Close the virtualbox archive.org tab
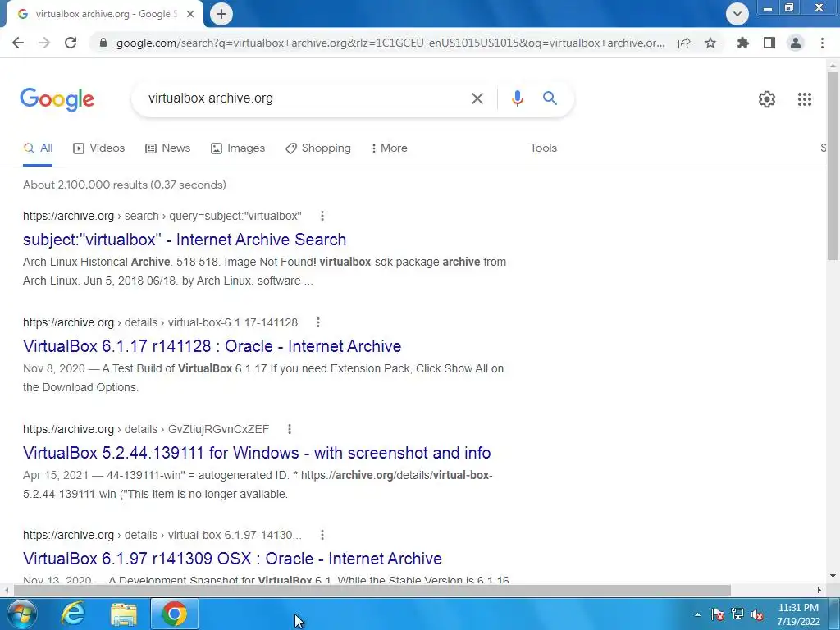The image size is (840, 630). pyautogui.click(x=190, y=14)
